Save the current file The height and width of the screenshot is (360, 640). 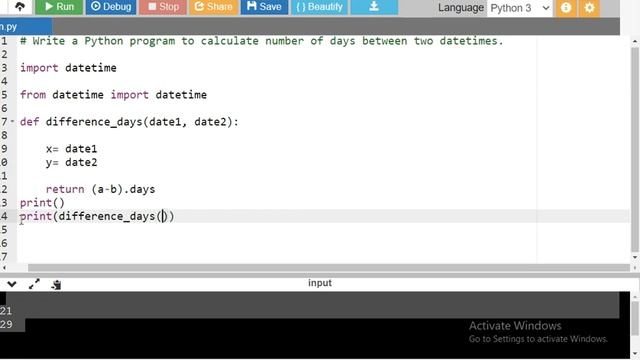(264, 7)
